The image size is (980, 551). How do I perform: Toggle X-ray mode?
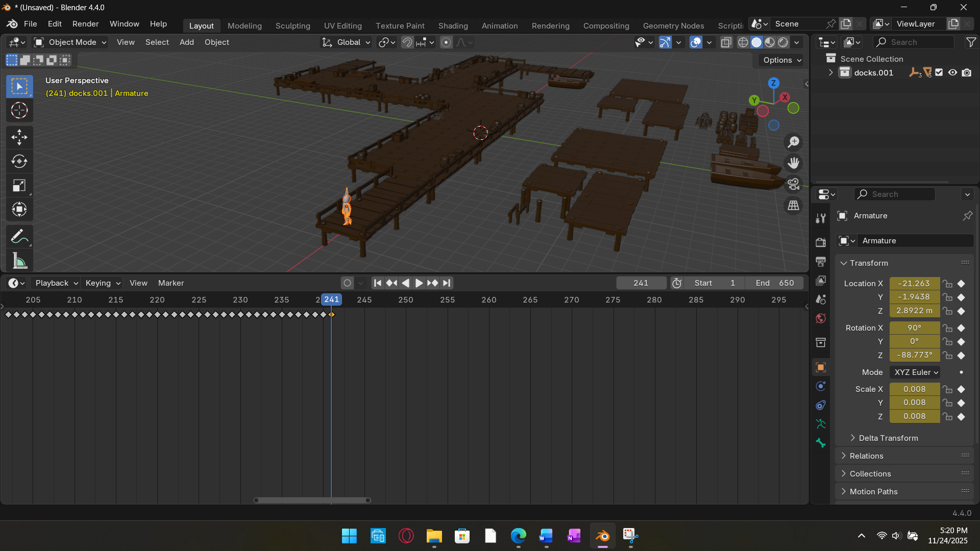pos(726,42)
